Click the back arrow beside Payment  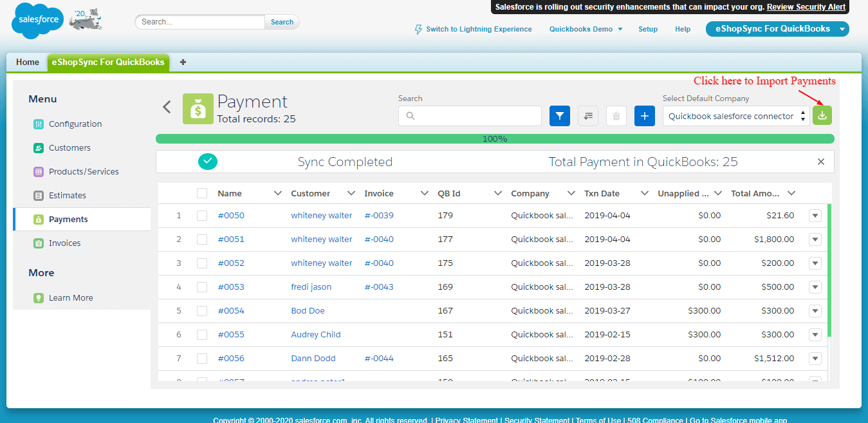pyautogui.click(x=167, y=107)
